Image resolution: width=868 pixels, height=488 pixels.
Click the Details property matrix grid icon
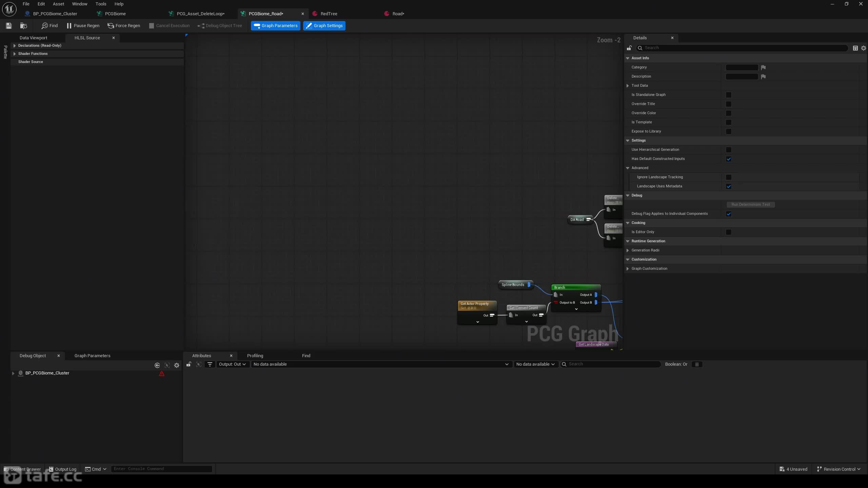(855, 48)
